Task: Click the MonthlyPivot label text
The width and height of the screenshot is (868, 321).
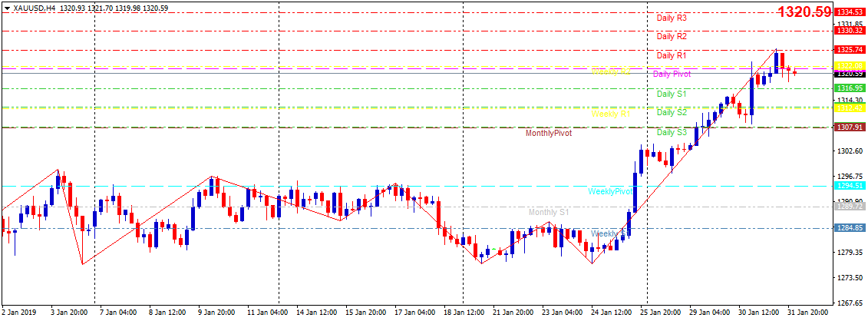Action: point(548,133)
